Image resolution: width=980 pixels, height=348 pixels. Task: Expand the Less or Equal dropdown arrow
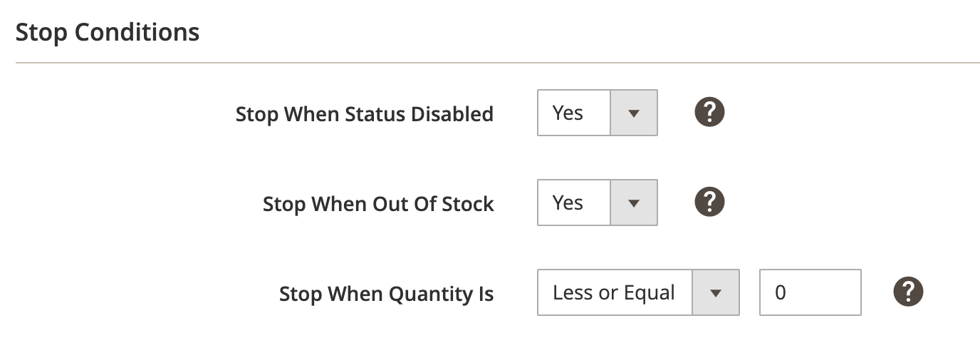click(716, 292)
